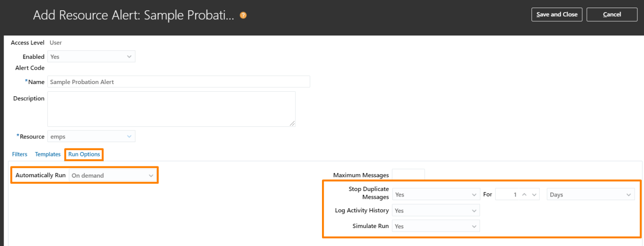Click inside the Description text area
644x246 pixels.
pos(171,109)
